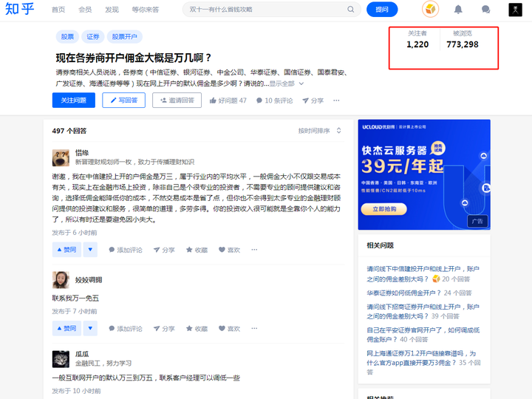Open related question about 平安证券官网开户
This screenshot has height=399, width=532.
[x=423, y=335]
